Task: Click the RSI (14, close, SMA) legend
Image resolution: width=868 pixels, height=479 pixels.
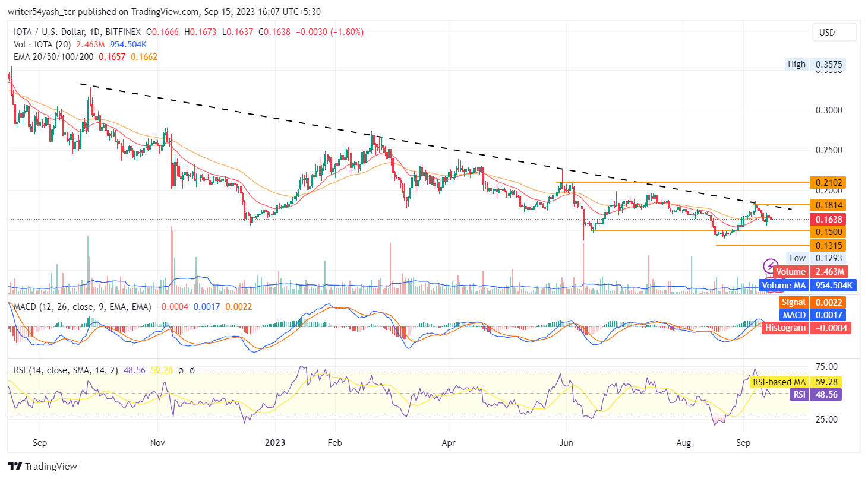Action: pyautogui.click(x=65, y=370)
